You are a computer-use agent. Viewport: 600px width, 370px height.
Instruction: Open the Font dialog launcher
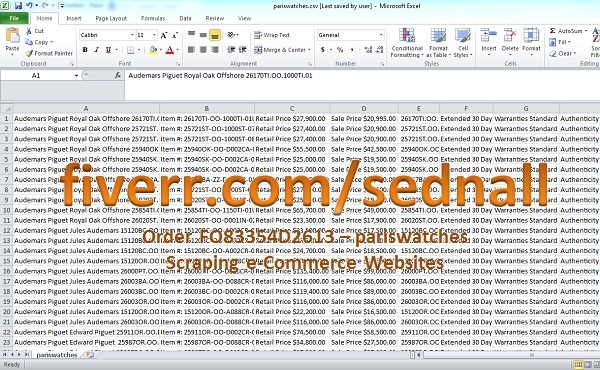pos(178,64)
